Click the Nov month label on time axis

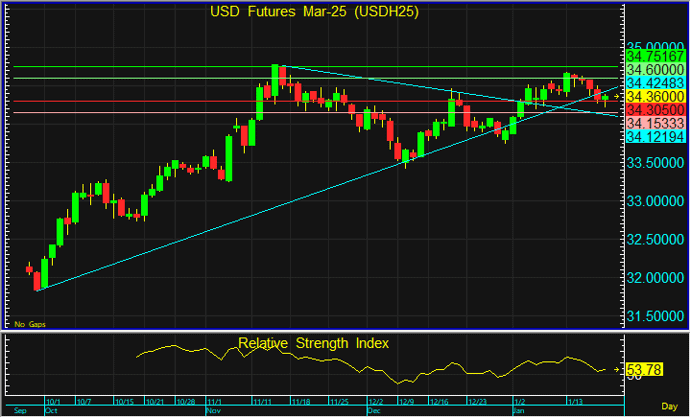tap(214, 410)
